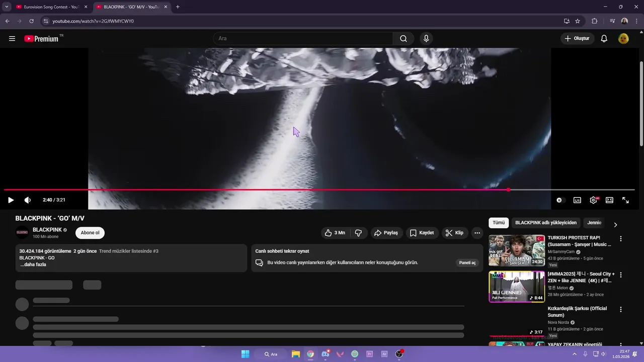Open options for MMA2025 Jennie video
The height and width of the screenshot is (362, 644).
click(x=620, y=275)
